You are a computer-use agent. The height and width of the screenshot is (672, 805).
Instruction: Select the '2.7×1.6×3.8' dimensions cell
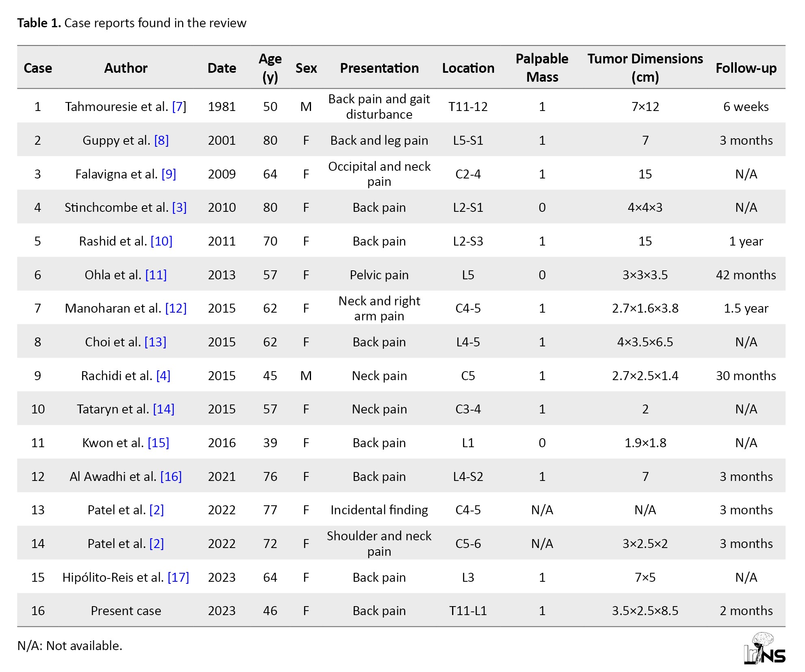tap(645, 308)
